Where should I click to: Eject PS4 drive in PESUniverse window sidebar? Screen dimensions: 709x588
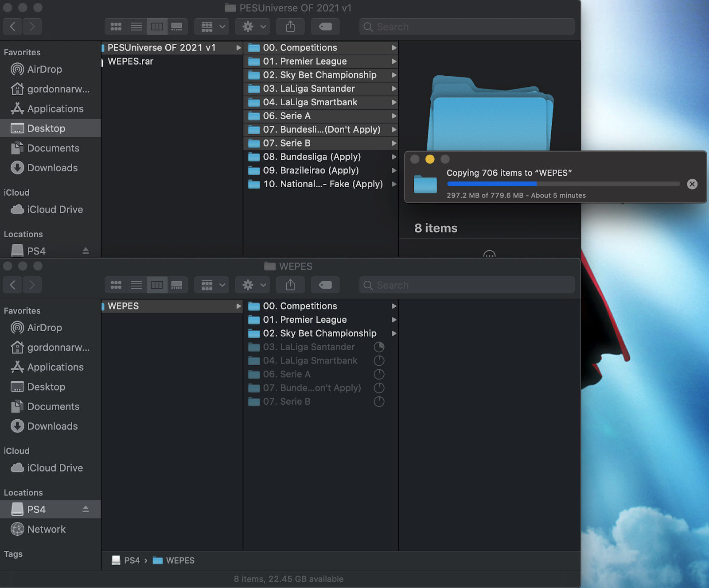click(x=86, y=251)
